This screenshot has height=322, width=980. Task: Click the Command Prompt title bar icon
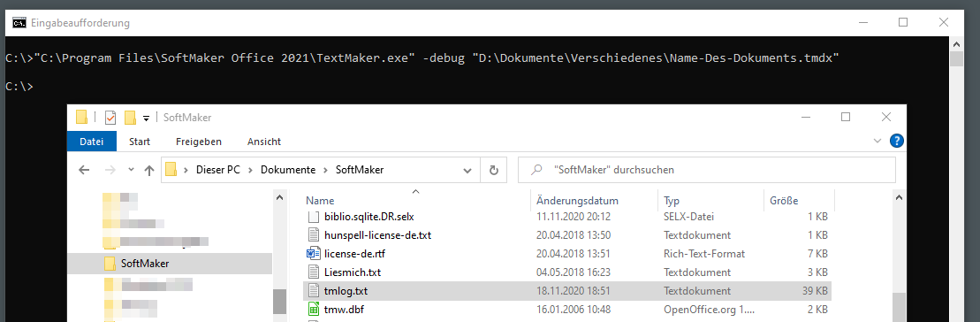click(19, 23)
